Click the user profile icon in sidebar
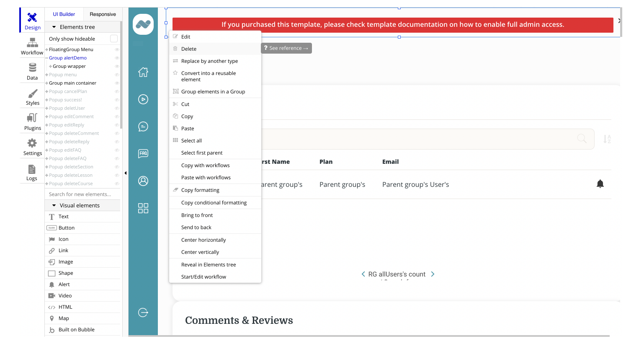This screenshot has width=644, height=341. click(143, 181)
